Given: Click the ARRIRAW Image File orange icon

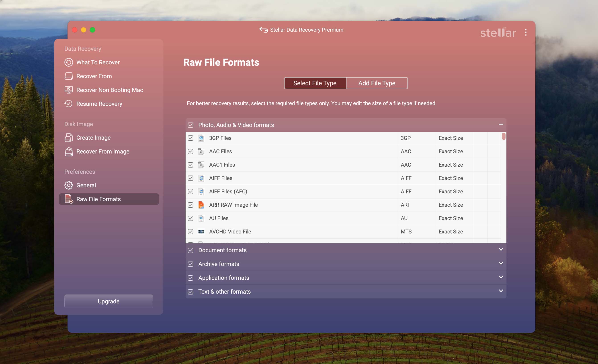Looking at the screenshot, I should tap(201, 205).
